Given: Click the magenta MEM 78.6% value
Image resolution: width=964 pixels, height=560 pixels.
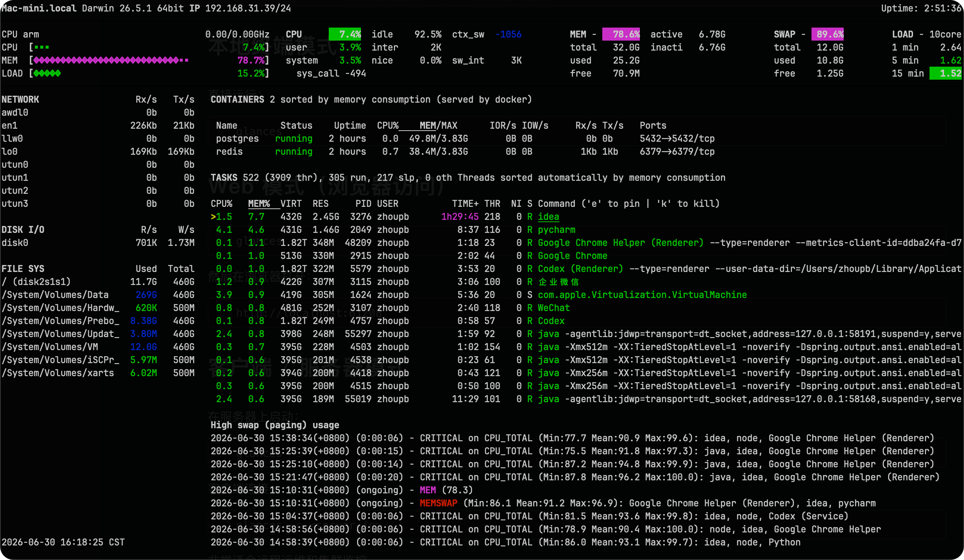Looking at the screenshot, I should [621, 34].
